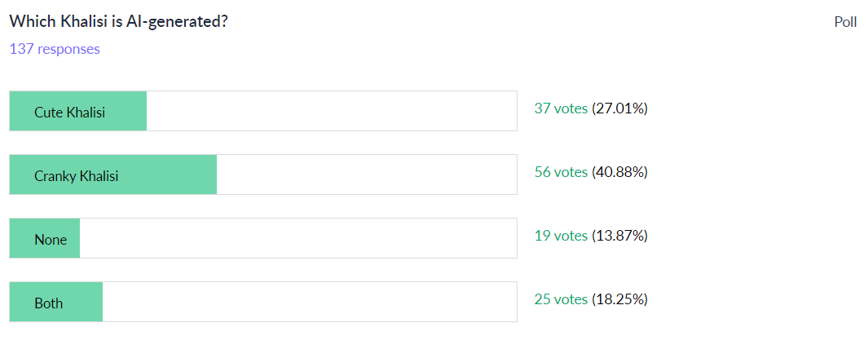Select the Cranky Khalisi option label

tap(76, 175)
